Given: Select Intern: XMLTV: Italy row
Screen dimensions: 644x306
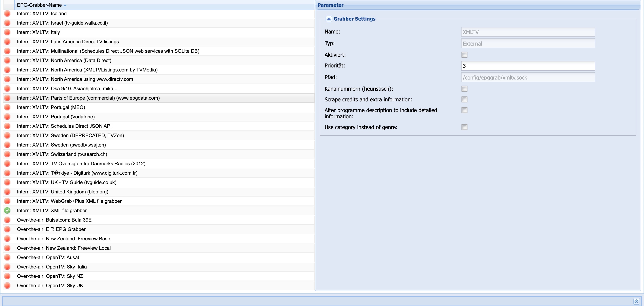Looking at the screenshot, I should [x=159, y=32].
